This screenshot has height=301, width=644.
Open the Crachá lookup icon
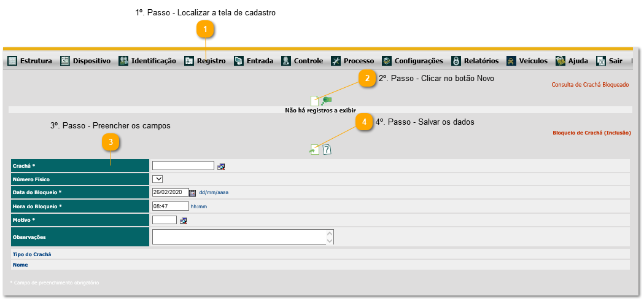[x=221, y=166]
